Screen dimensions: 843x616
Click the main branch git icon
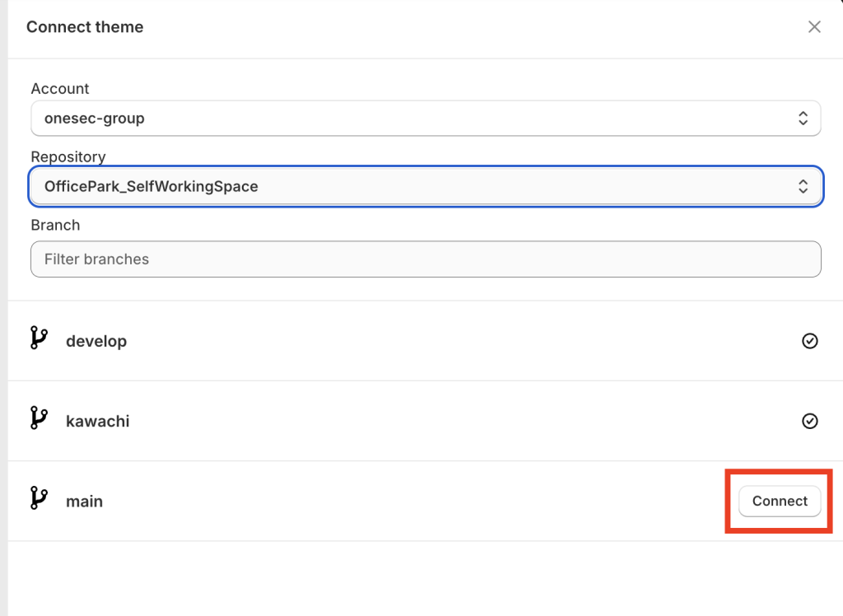click(x=38, y=498)
